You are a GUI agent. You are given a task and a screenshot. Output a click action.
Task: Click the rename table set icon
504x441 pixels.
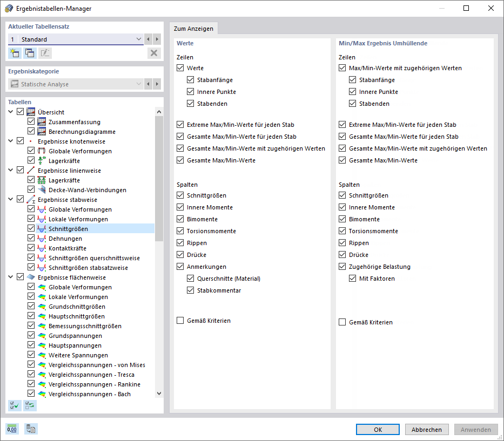pyautogui.click(x=45, y=53)
